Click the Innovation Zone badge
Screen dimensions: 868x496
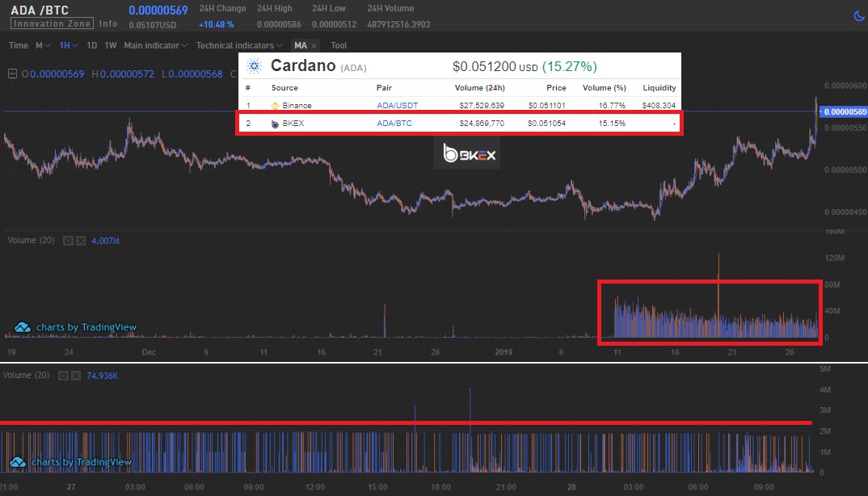[x=52, y=23]
